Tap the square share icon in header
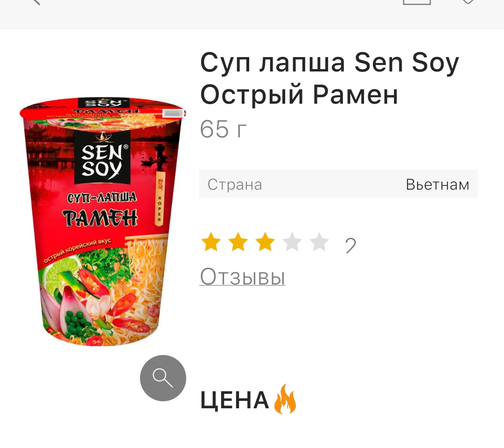The height and width of the screenshot is (448, 504). pos(417,2)
